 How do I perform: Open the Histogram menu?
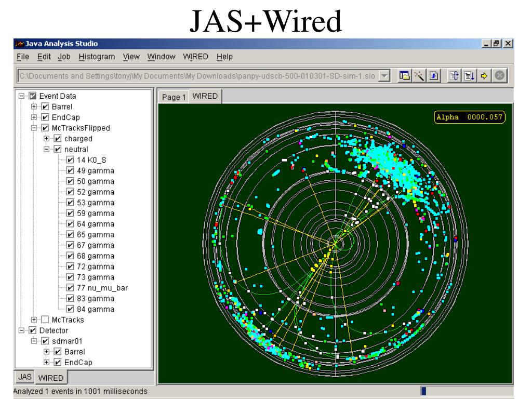(x=97, y=57)
